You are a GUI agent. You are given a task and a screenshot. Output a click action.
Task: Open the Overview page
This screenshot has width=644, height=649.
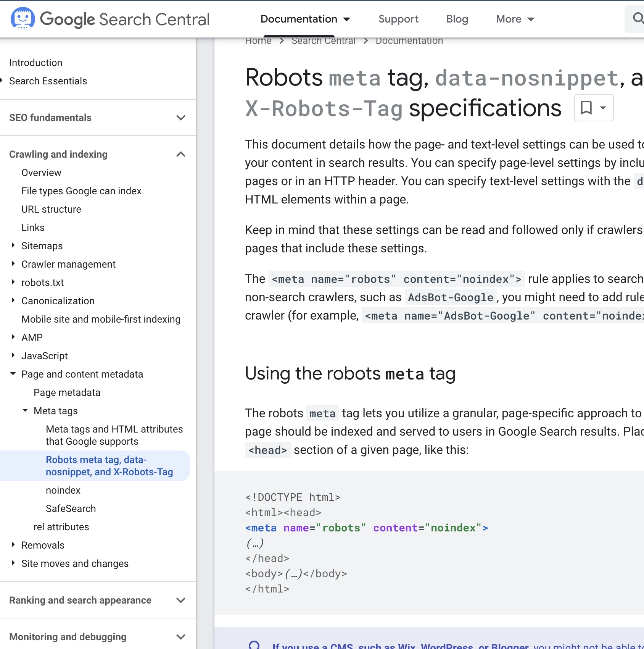(41, 173)
